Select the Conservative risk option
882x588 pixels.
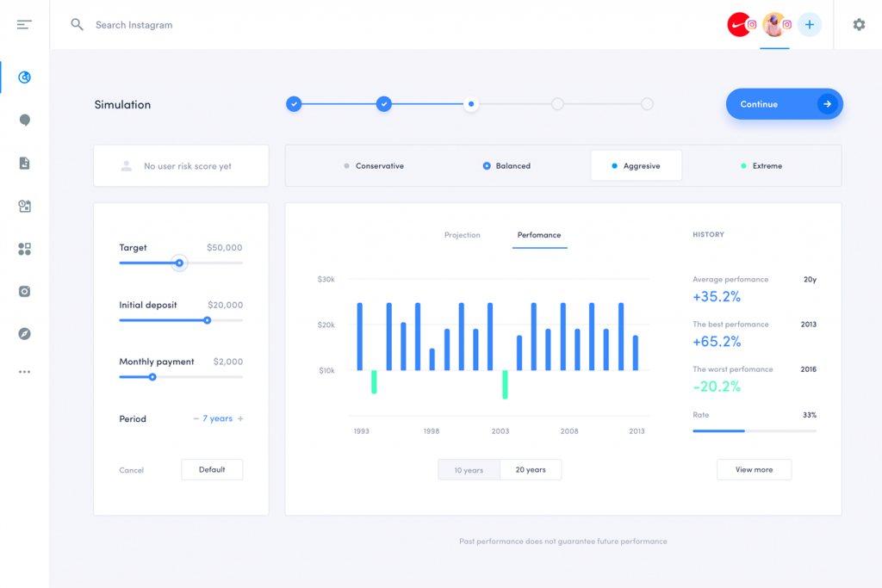click(374, 166)
